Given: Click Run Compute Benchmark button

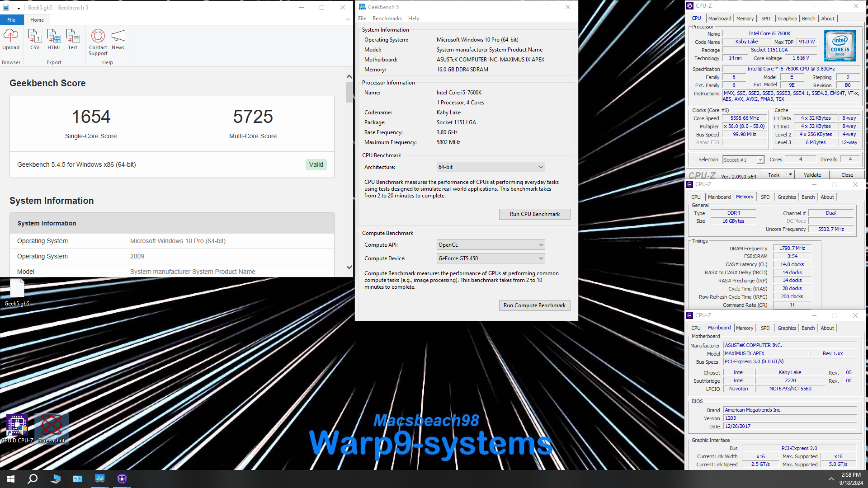Looking at the screenshot, I should point(534,305).
